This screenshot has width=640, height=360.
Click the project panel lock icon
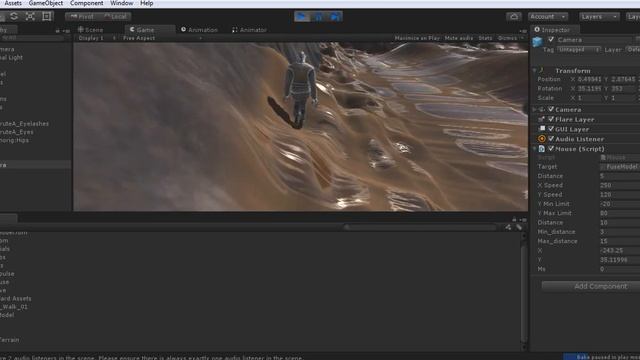pos(514,219)
